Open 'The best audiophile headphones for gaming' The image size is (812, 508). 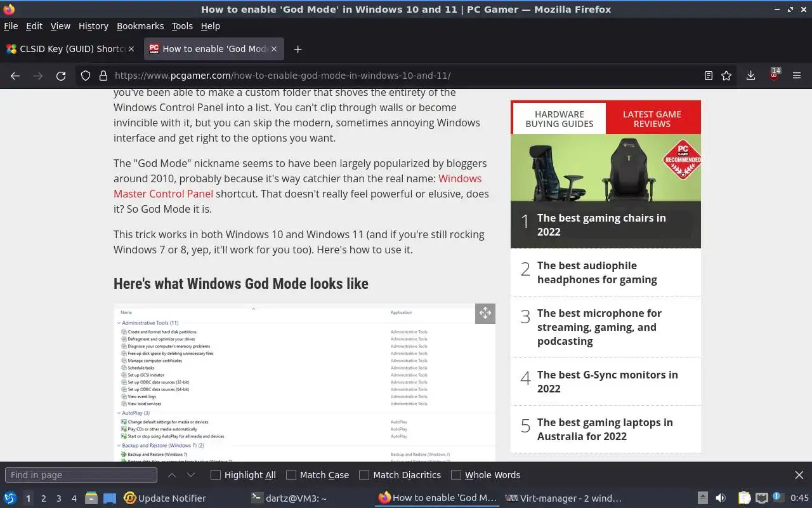(597, 272)
